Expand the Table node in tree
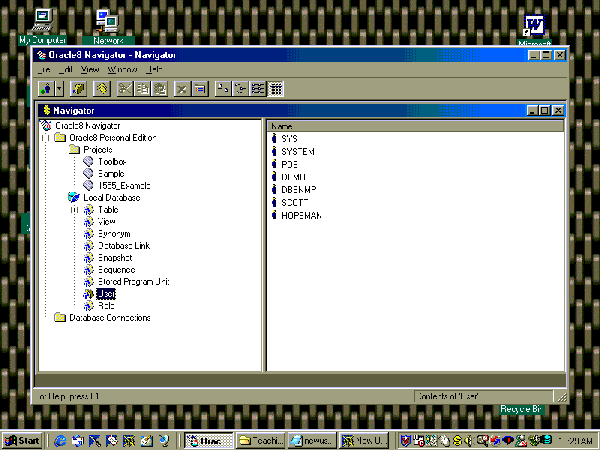The height and width of the screenshot is (450, 600). click(x=74, y=210)
